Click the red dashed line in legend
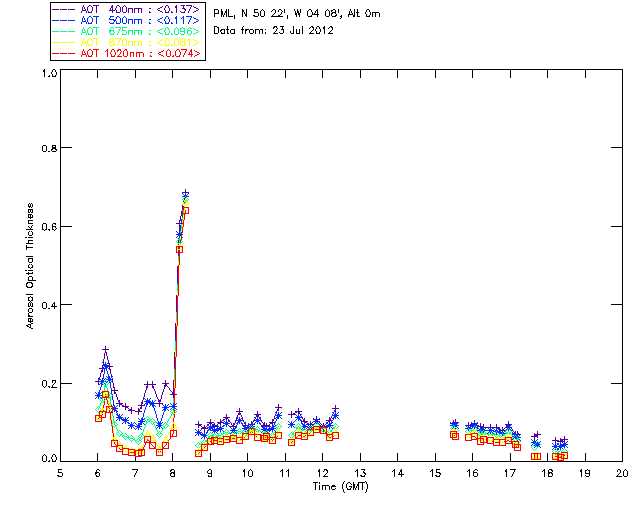The width and height of the screenshot is (640, 512). point(64,53)
